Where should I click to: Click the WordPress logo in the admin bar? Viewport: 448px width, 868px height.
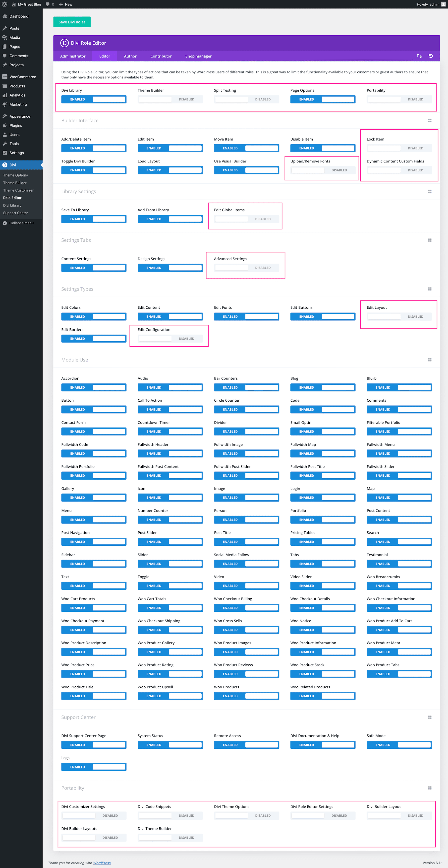click(x=4, y=4)
